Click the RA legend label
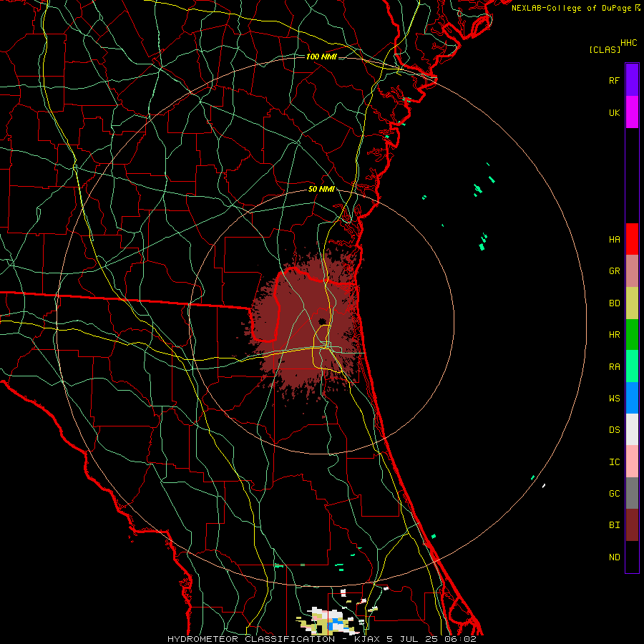Image resolution: width=644 pixels, height=644 pixels. 614,367
